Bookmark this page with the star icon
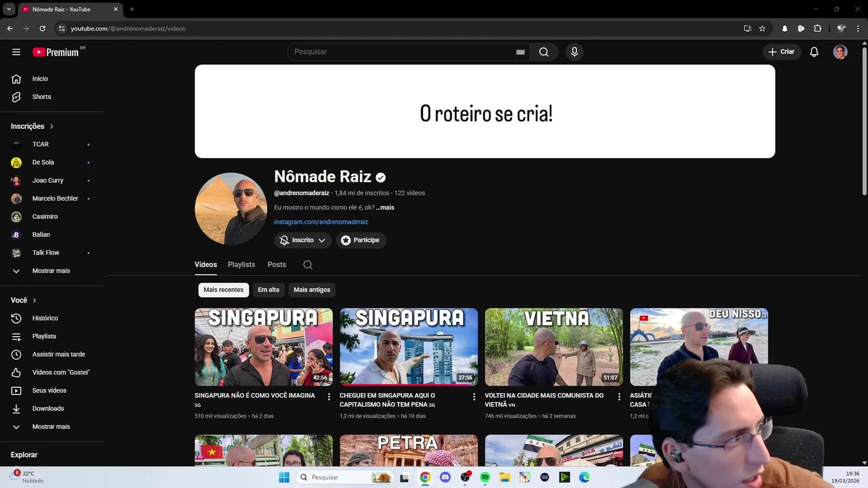This screenshot has height=488, width=868. 762,28
